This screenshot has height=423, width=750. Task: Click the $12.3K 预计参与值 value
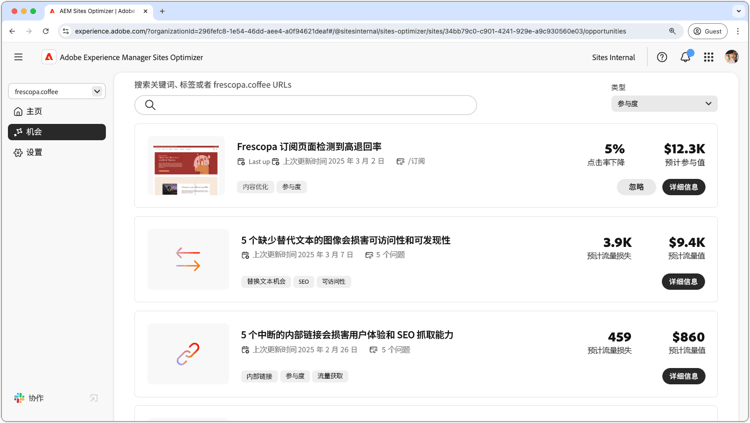point(684,149)
